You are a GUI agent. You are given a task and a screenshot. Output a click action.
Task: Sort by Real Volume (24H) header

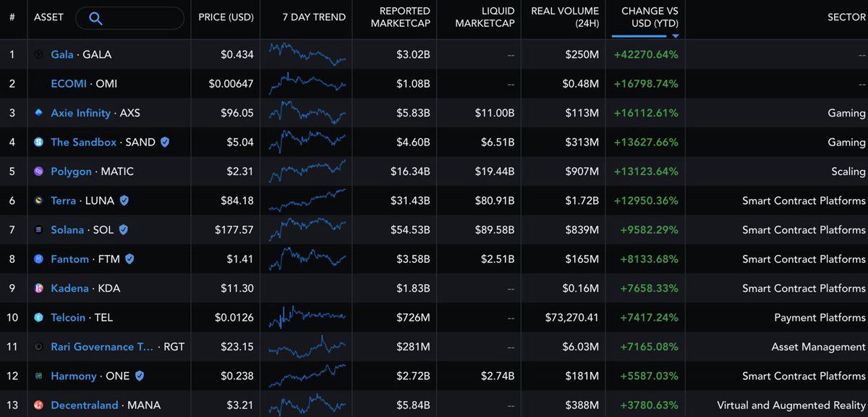tap(565, 17)
